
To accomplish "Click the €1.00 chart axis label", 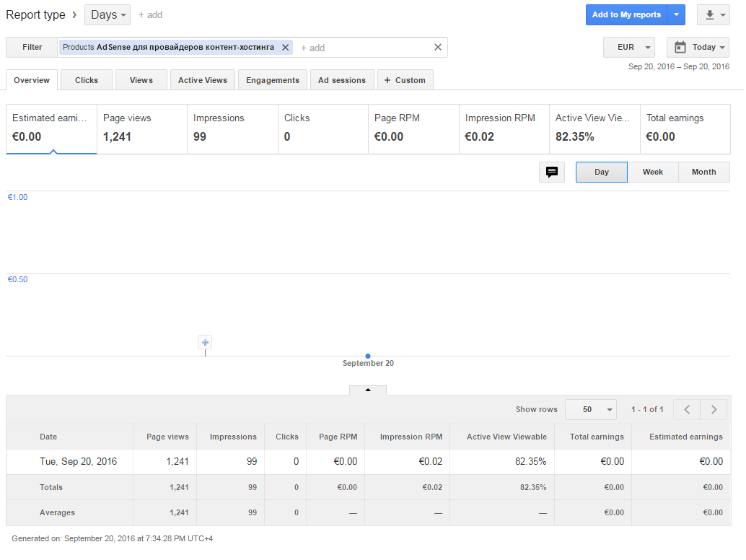I will point(17,197).
